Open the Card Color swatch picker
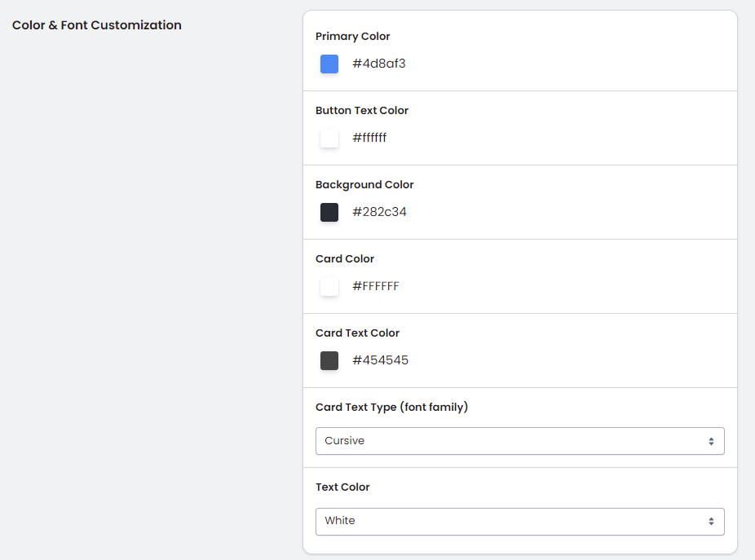The height and width of the screenshot is (560, 755). click(x=329, y=287)
